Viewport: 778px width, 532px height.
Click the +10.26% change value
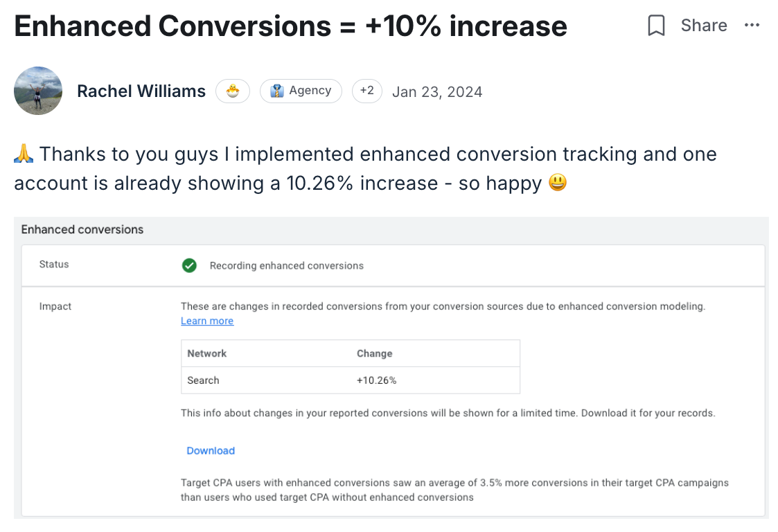[x=377, y=380]
